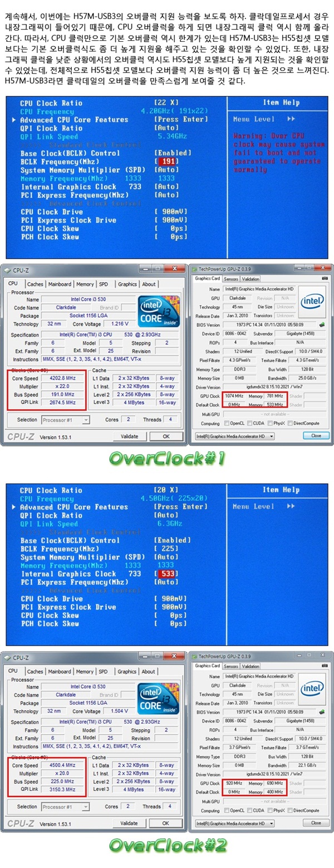
Task: Click the OverClock#2 green caption text
Action: tap(167, 846)
